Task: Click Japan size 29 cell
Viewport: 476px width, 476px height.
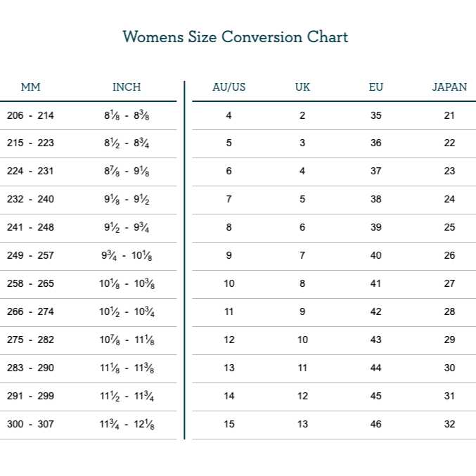Action: pyautogui.click(x=449, y=340)
